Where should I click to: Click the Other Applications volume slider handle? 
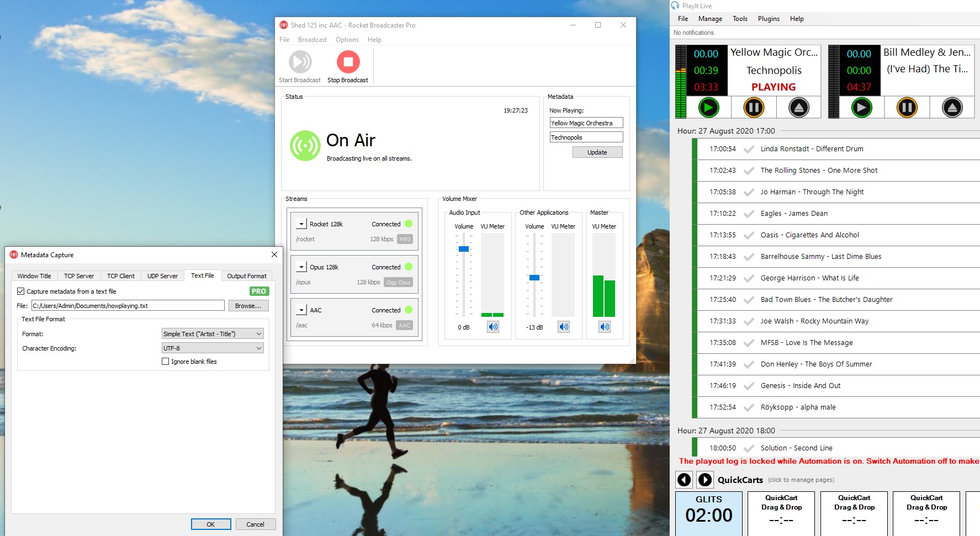pos(534,278)
